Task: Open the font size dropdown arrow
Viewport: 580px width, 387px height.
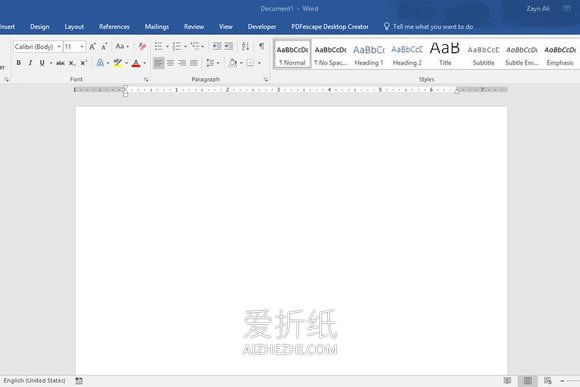Action: 82,47
